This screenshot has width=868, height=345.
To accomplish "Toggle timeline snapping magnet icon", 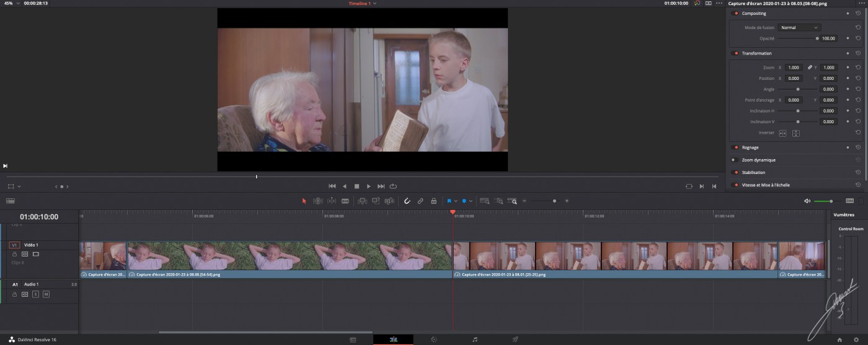I will click(407, 201).
